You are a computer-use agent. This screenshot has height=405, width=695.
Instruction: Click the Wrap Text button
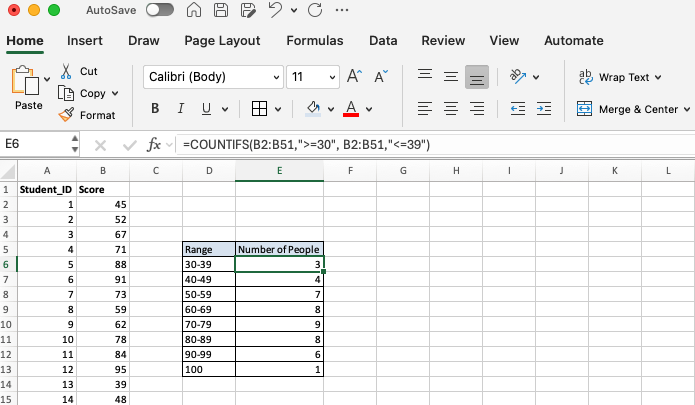pos(615,77)
